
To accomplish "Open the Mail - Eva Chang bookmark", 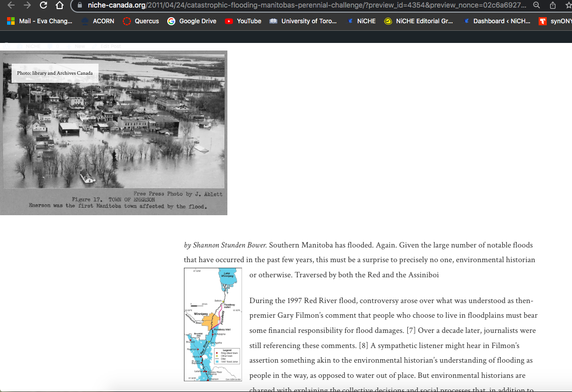I will click(39, 21).
